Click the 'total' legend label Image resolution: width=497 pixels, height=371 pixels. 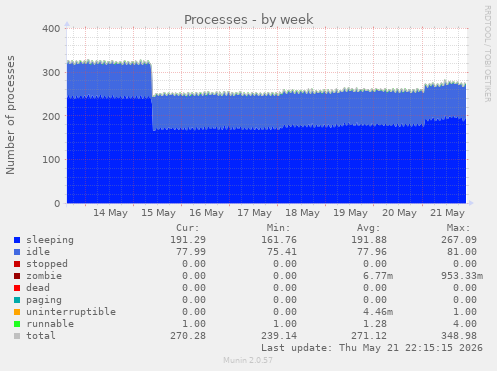tap(41, 336)
